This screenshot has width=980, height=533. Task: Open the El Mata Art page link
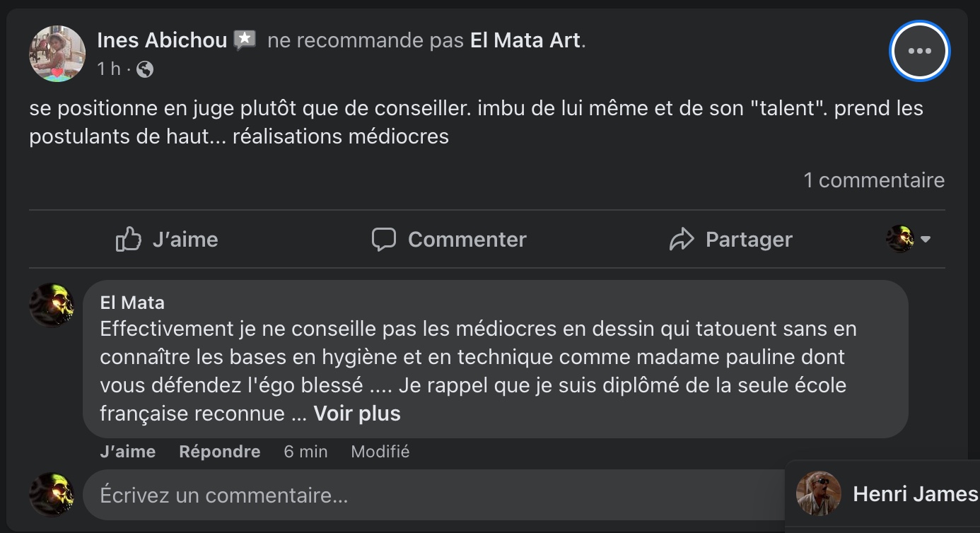click(x=525, y=40)
